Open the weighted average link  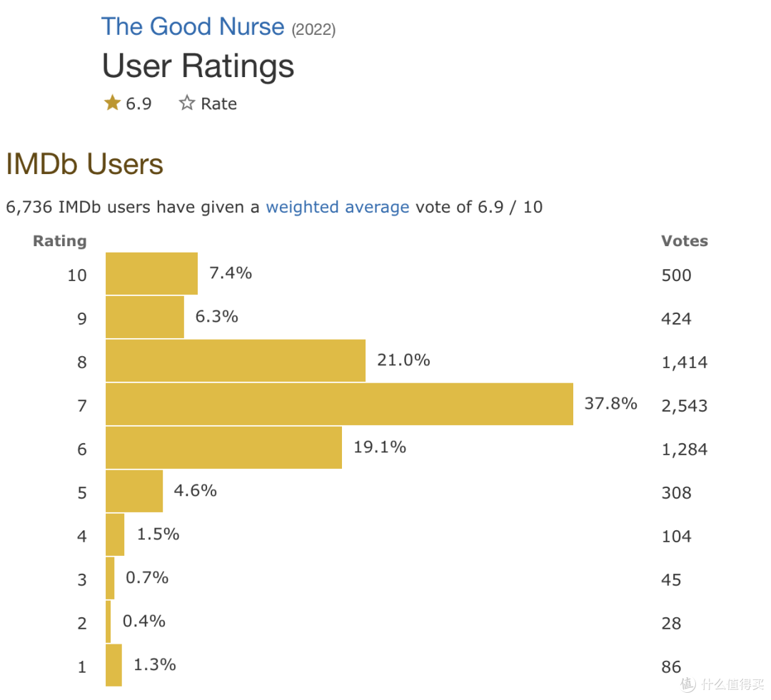[337, 207]
